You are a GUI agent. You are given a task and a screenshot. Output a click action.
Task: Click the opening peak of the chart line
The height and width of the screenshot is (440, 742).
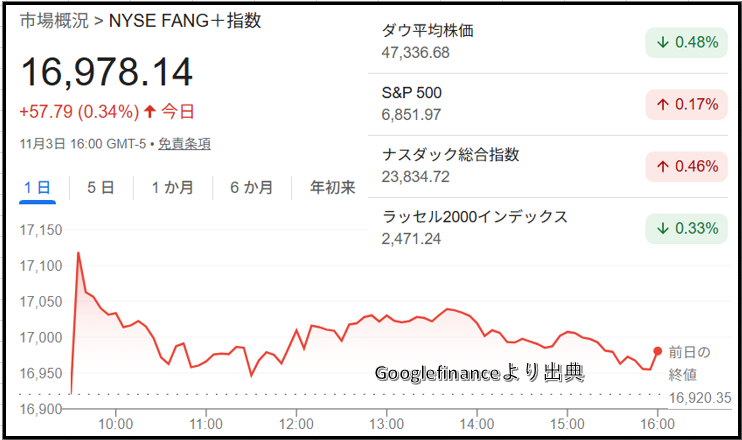pyautogui.click(x=78, y=253)
